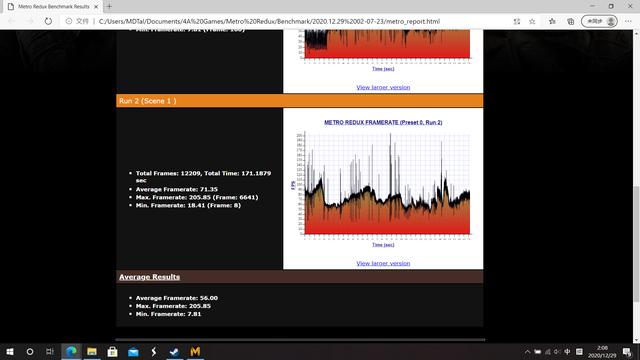Open the translate page icon
640x360 pixels.
point(517,21)
